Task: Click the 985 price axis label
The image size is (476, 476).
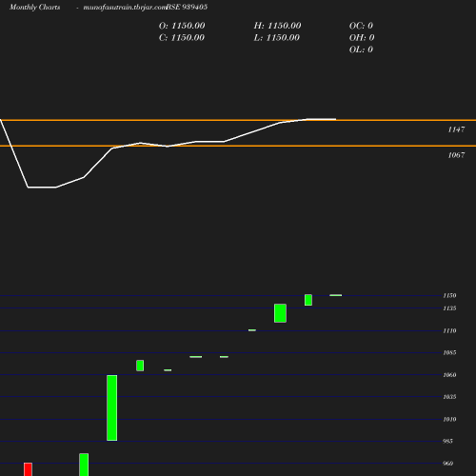Action: tap(447, 441)
